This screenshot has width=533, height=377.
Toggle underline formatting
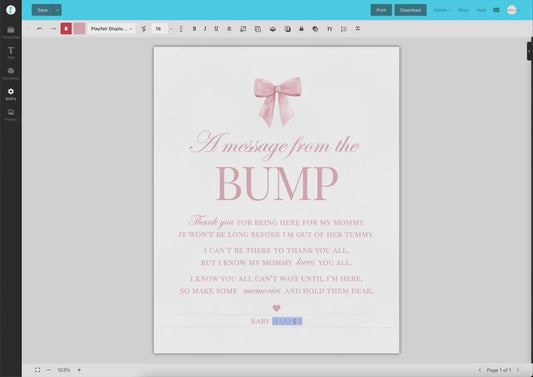point(216,29)
